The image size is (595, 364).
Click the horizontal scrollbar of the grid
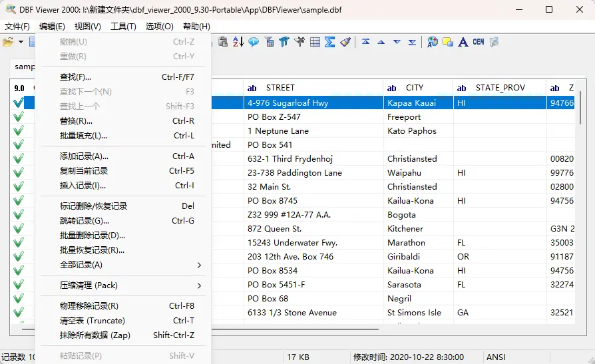tap(201, 329)
